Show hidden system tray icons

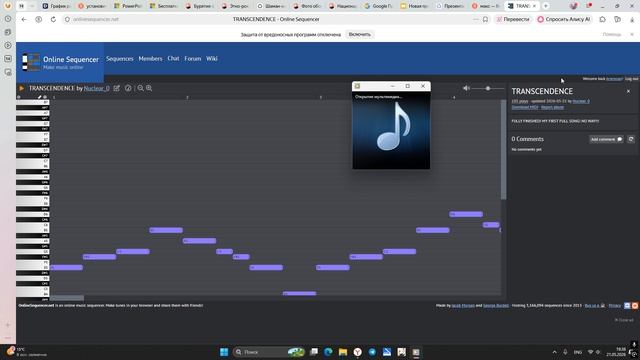coord(554,352)
